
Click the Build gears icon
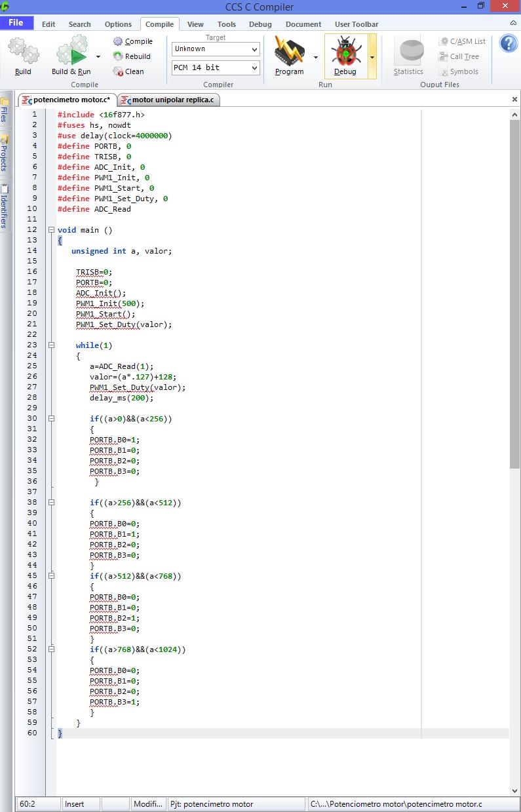pos(23,51)
